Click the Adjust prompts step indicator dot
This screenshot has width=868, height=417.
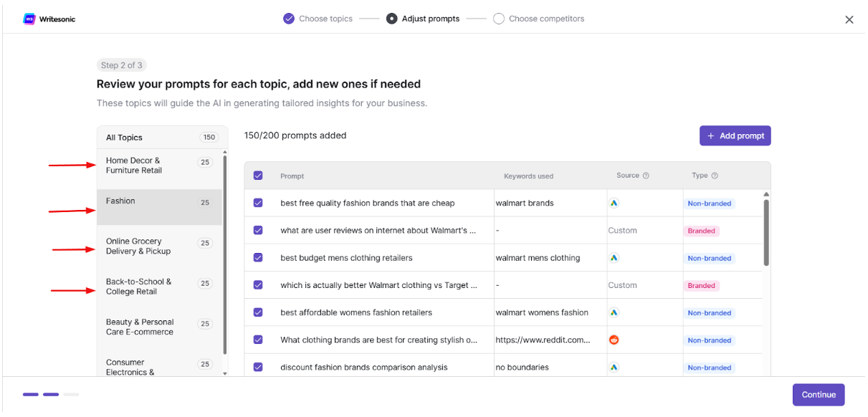[x=391, y=19]
